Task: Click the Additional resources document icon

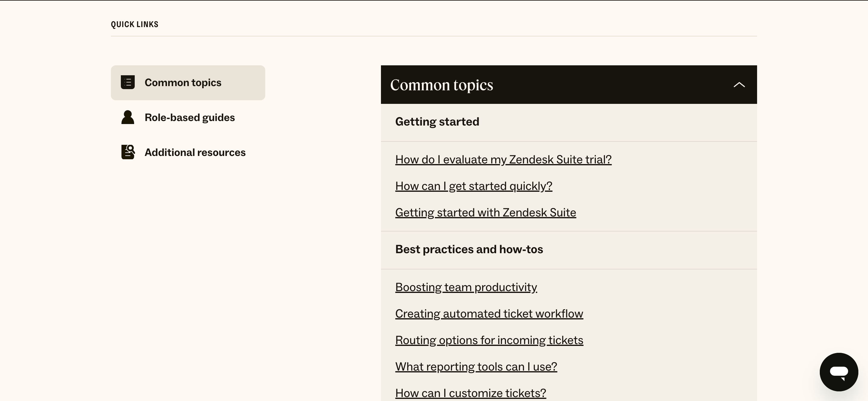Action: (x=127, y=152)
